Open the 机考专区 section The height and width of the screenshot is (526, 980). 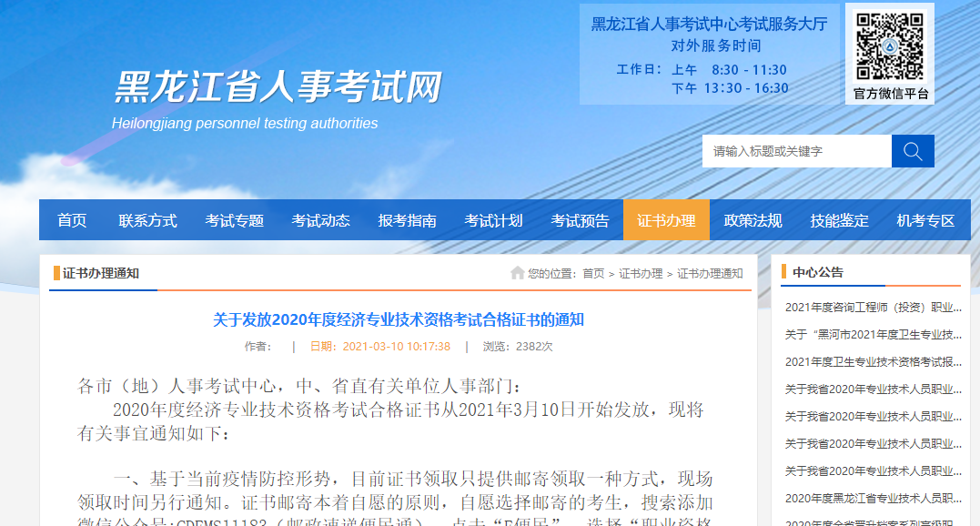point(925,219)
